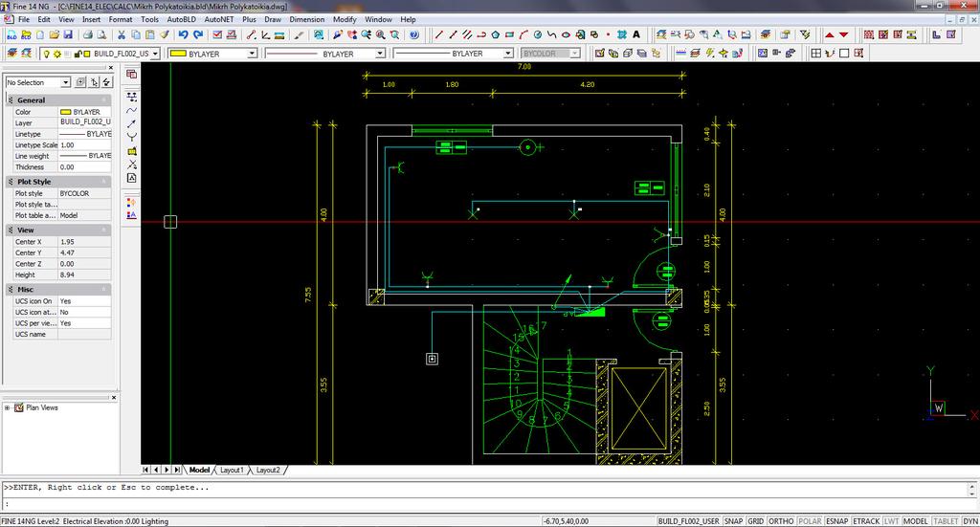
Task: Click the Select Objects cursor icon
Action: coord(94,82)
